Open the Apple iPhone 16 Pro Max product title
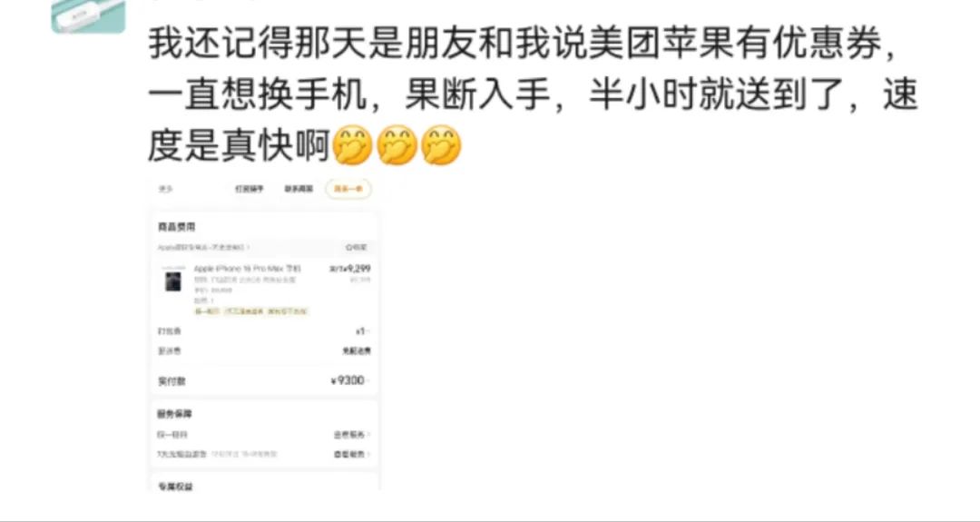 (247, 268)
